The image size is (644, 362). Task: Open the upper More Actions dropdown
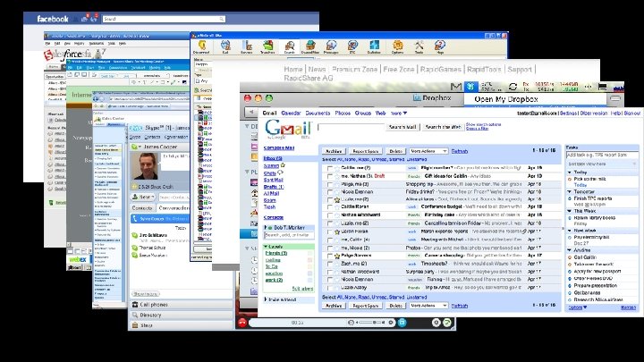coord(428,151)
